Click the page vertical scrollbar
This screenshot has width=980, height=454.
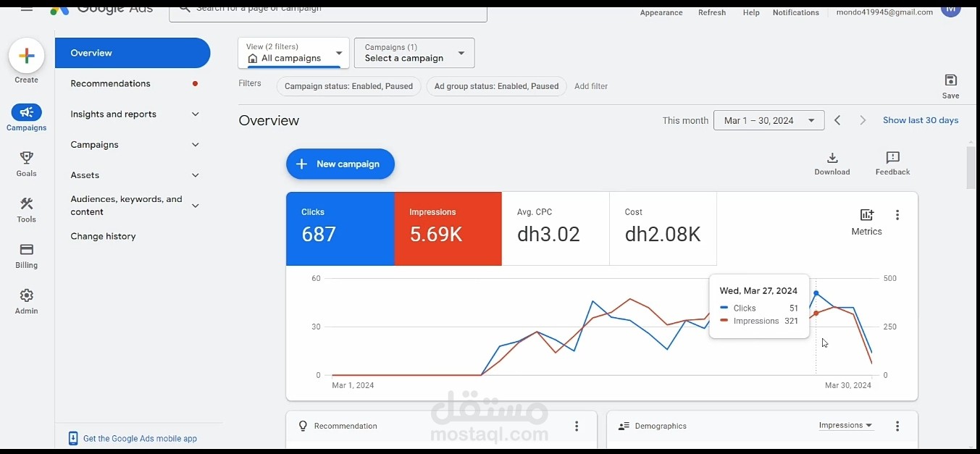click(971, 167)
